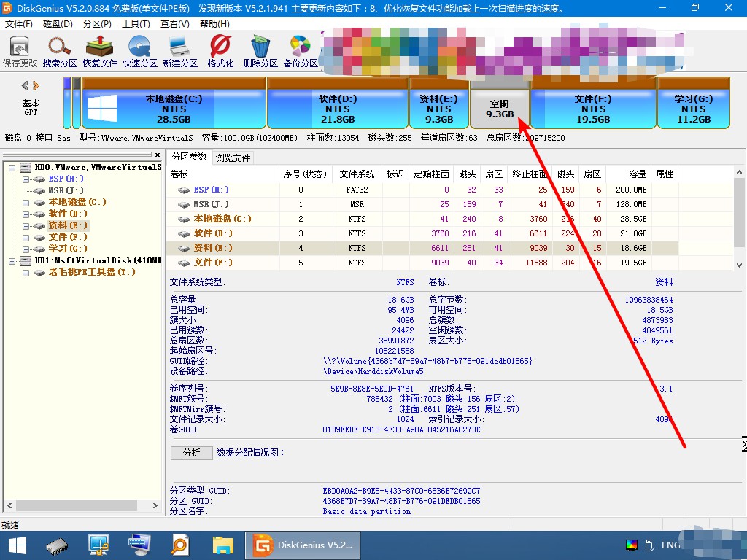Image resolution: width=747 pixels, height=560 pixels.
Task: Click the Save Changes (保存更改) toolbar icon
Action: 20,52
